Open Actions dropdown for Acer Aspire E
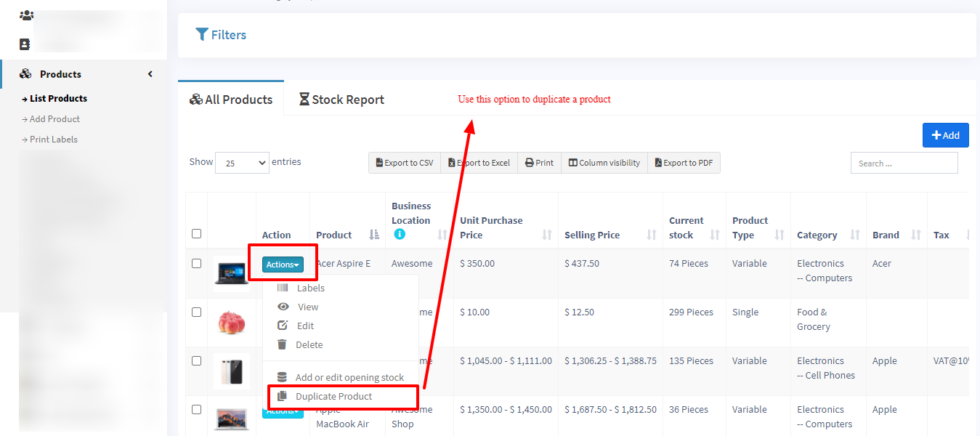 pyautogui.click(x=283, y=265)
